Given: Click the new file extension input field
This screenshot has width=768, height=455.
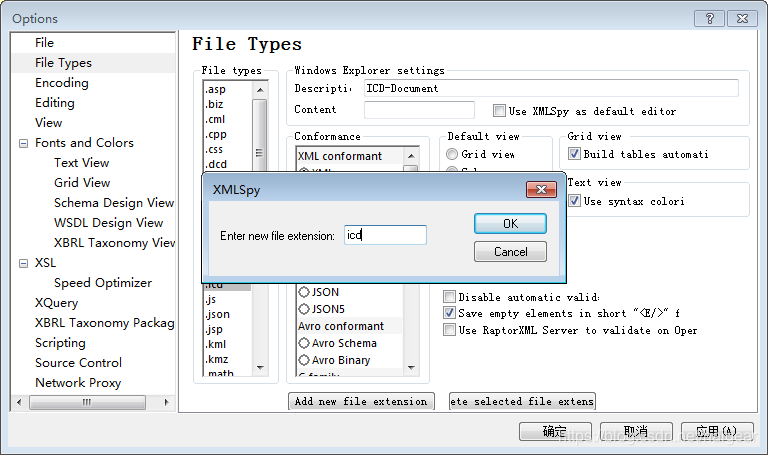Looking at the screenshot, I should coord(385,235).
